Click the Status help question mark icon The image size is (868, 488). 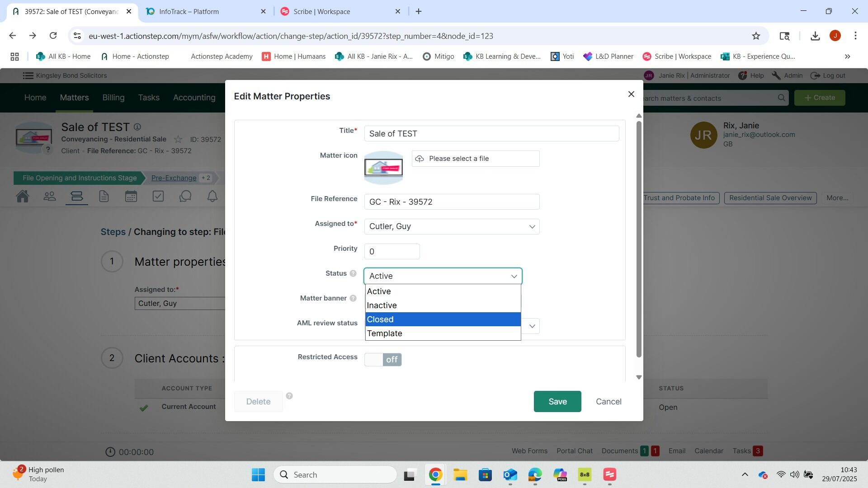pos(353,273)
